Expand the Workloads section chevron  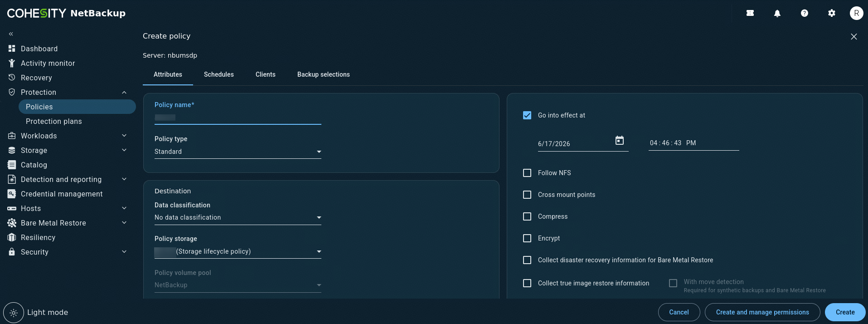pyautogui.click(x=124, y=136)
